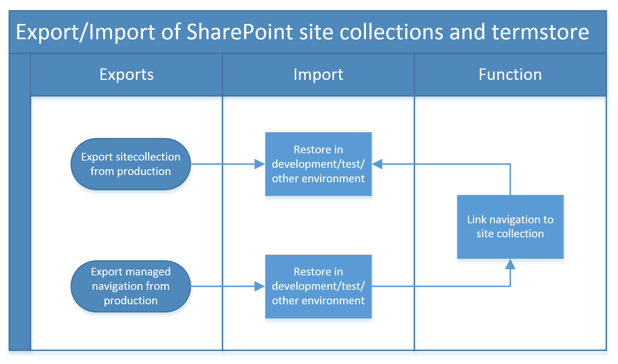Click the Link navigation to site collection box

coord(510,227)
